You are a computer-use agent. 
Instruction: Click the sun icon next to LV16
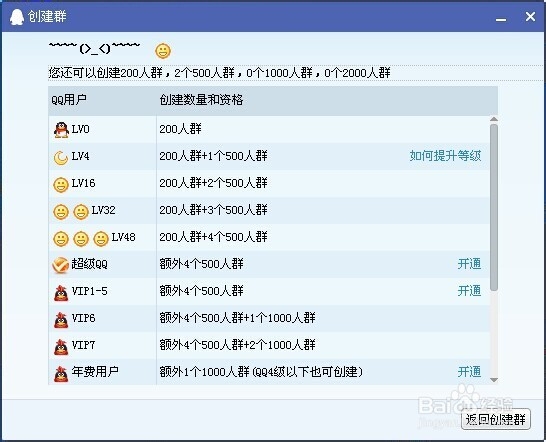pos(61,185)
